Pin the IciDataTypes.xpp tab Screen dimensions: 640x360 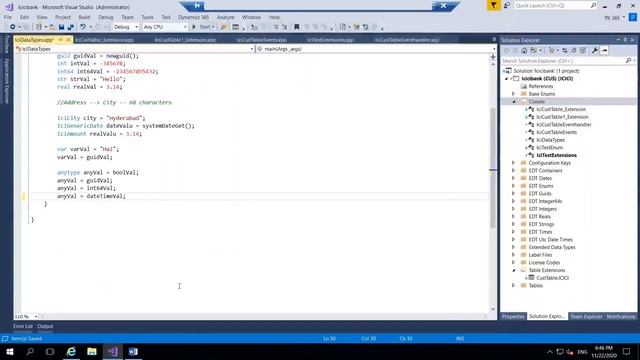pyautogui.click(x=60, y=40)
